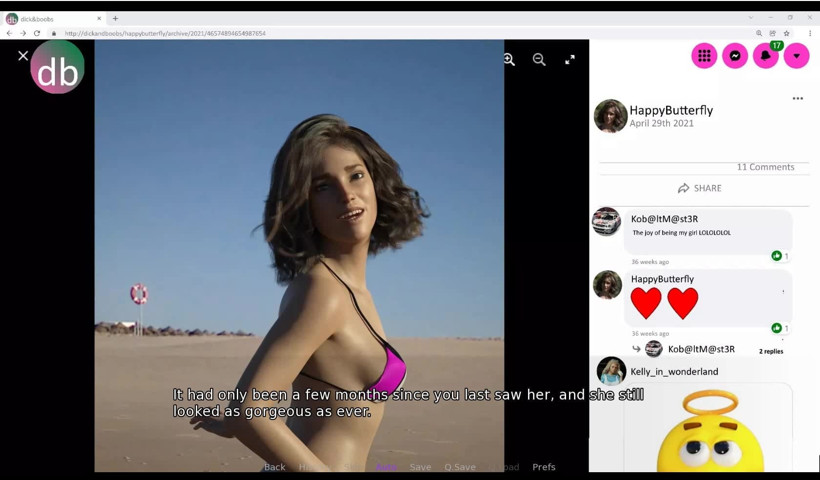Open Prefs in game quick menu
This screenshot has height=480, width=820.
(x=544, y=467)
